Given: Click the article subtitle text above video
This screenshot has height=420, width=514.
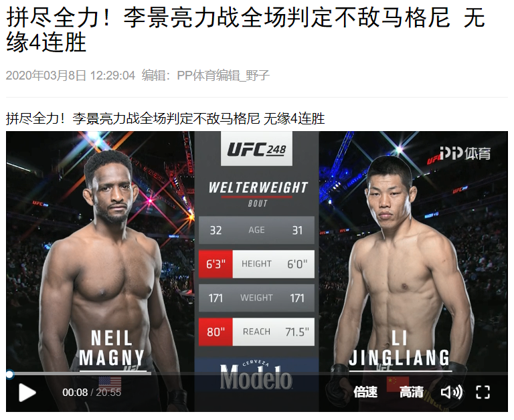Looking at the screenshot, I should pyautogui.click(x=165, y=118).
